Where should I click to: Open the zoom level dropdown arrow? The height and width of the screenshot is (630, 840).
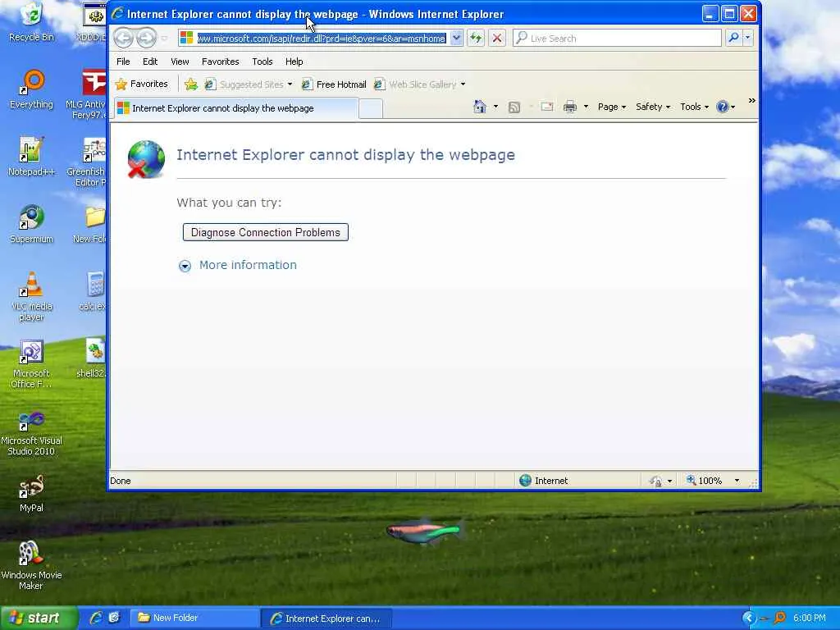pos(737,481)
